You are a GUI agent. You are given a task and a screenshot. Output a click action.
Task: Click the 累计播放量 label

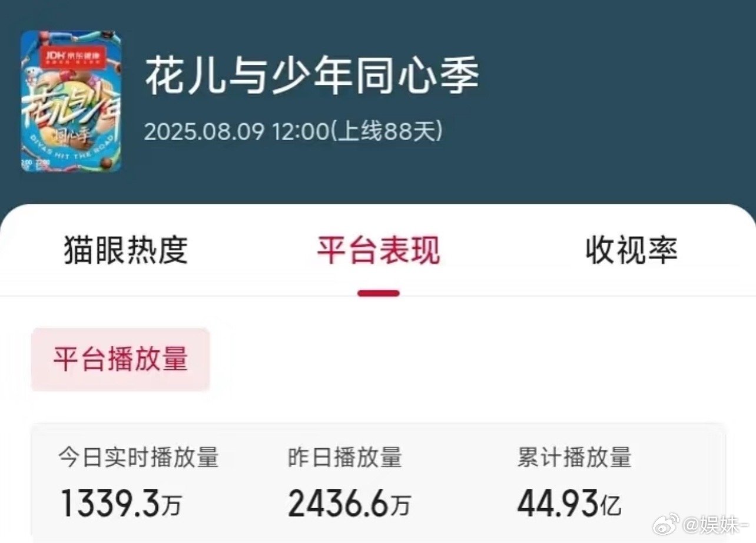point(574,458)
